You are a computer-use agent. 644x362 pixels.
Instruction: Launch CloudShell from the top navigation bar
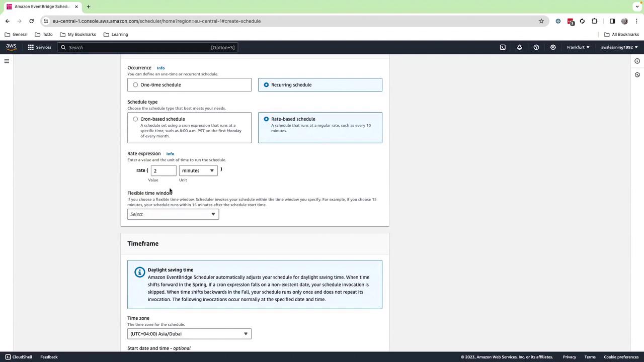point(503,47)
